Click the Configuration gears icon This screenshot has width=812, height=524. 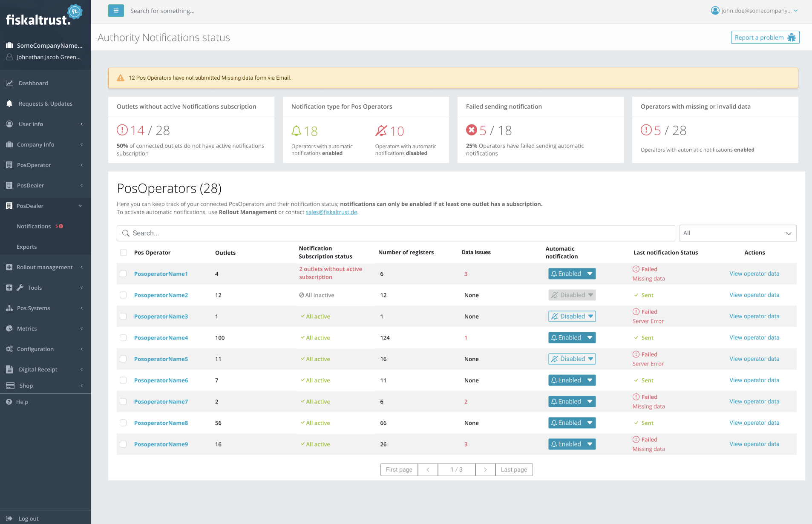point(9,349)
